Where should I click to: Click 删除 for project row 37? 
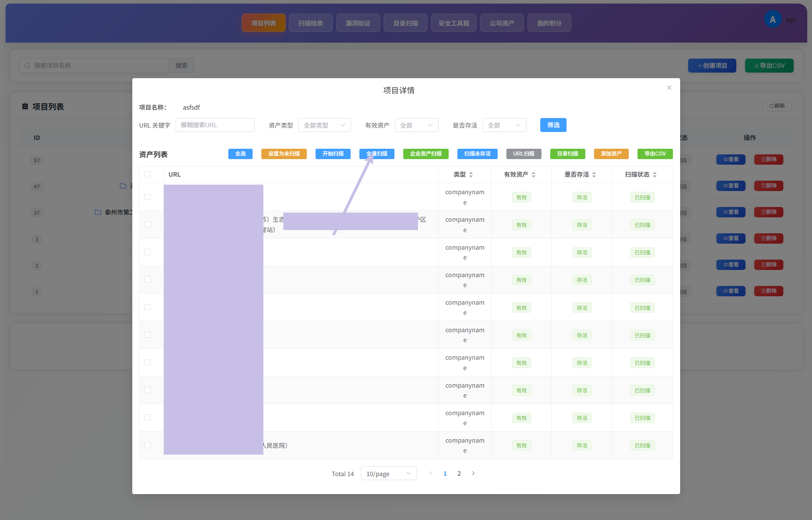point(769,212)
